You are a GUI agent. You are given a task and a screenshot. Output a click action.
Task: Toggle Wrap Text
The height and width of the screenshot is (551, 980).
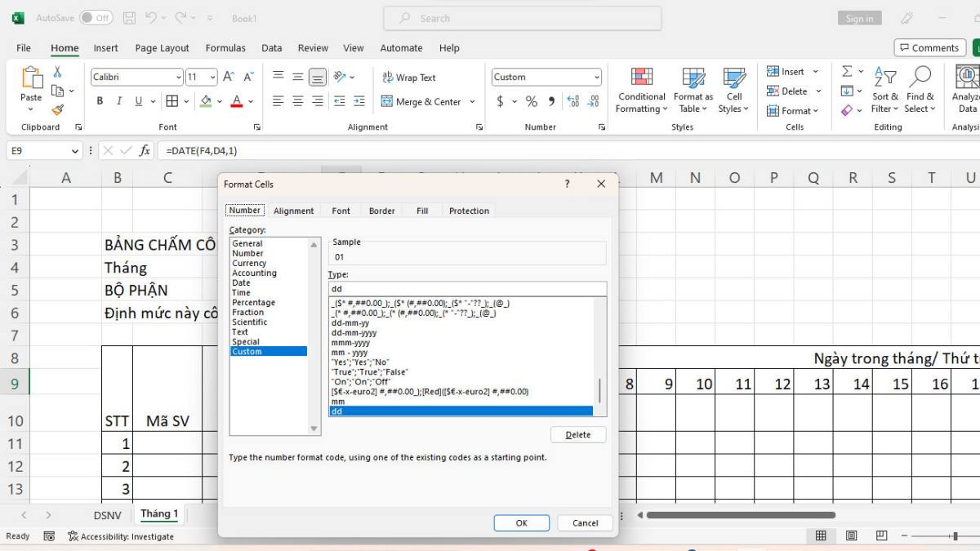tap(408, 78)
